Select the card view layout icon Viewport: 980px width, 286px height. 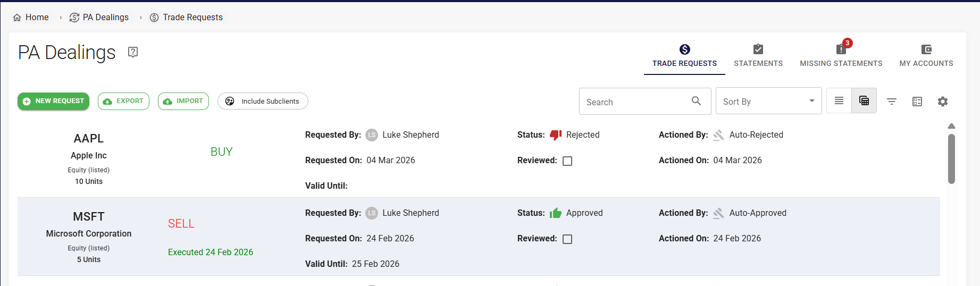(x=864, y=101)
